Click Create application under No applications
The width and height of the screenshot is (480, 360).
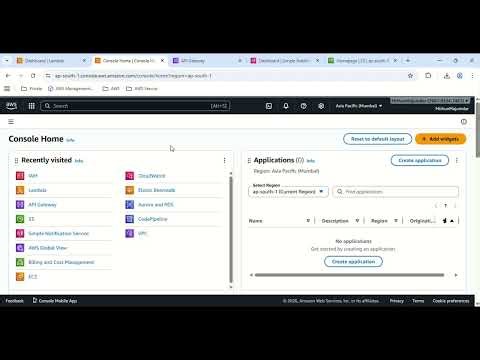[x=353, y=262]
